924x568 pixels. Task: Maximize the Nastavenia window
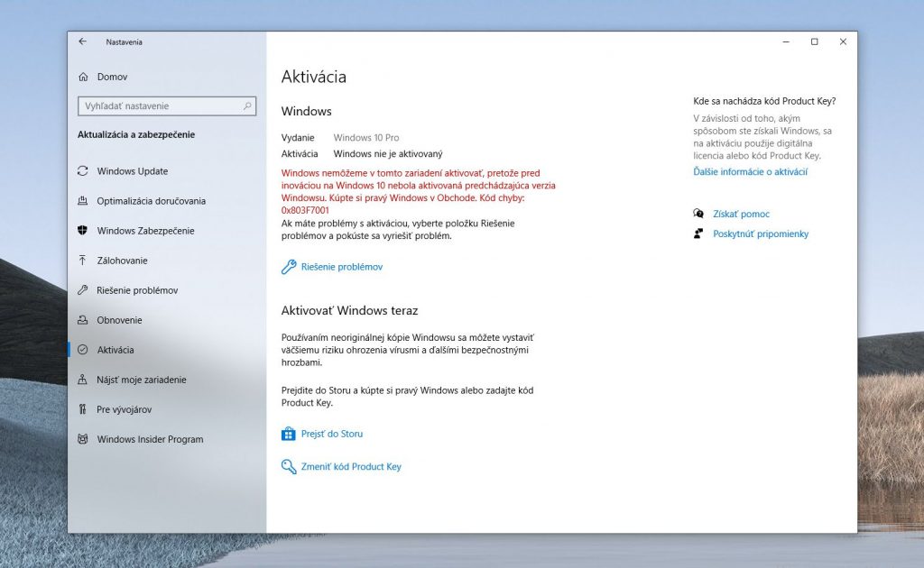815,41
